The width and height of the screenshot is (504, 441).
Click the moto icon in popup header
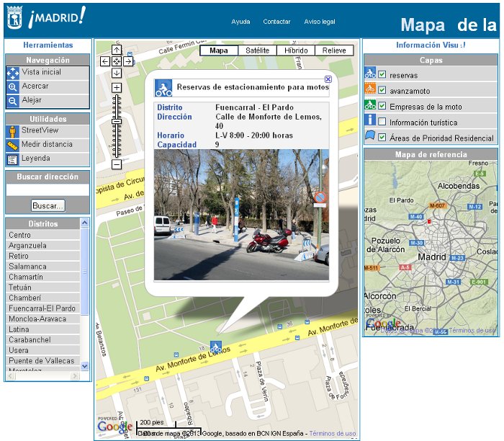pos(163,88)
